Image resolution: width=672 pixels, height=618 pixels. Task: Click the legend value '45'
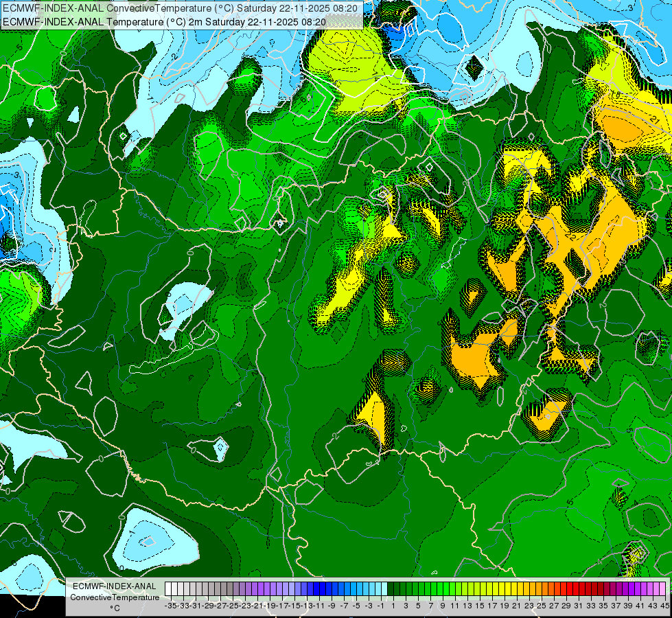pos(664,606)
